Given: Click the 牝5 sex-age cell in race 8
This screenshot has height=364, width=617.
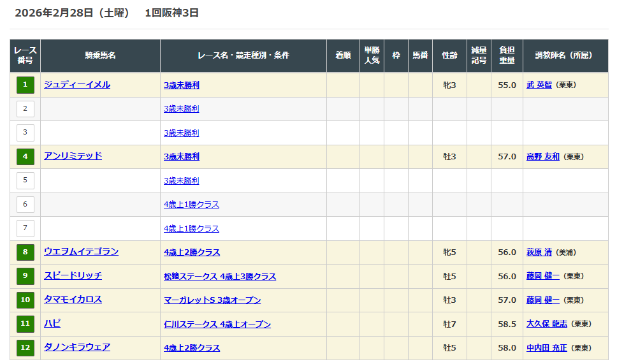Looking at the screenshot, I should point(449,252).
